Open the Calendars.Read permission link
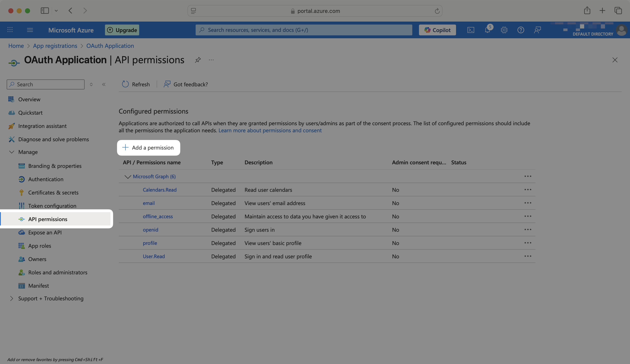630x364 pixels. tap(160, 190)
